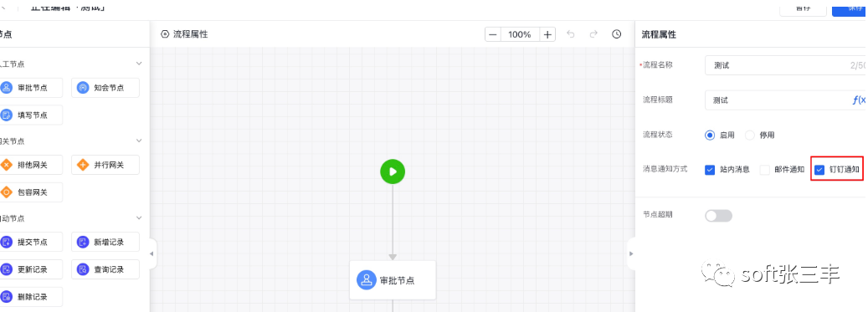Click the undo arrow icon
This screenshot has height=312, width=868.
[x=571, y=34]
